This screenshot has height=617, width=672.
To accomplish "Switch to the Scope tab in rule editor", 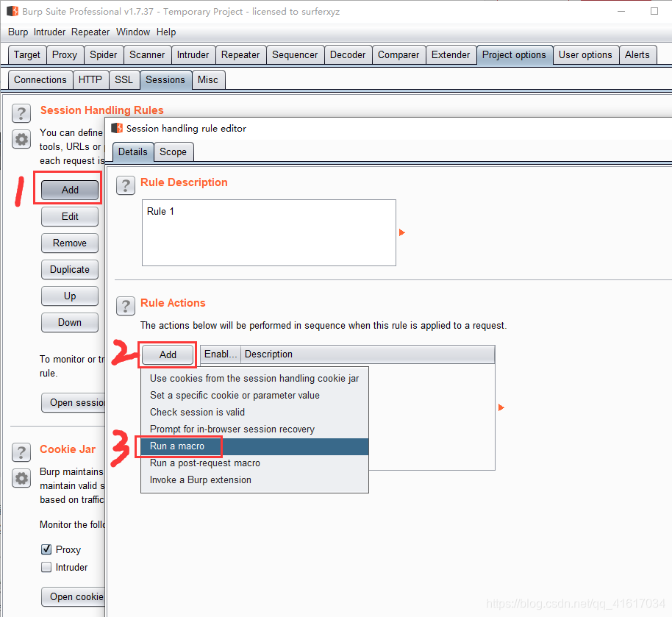I will 173,151.
